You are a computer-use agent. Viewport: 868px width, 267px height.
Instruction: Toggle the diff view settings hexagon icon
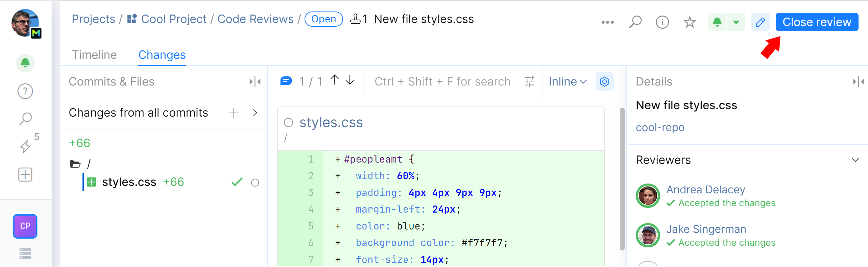coord(605,81)
